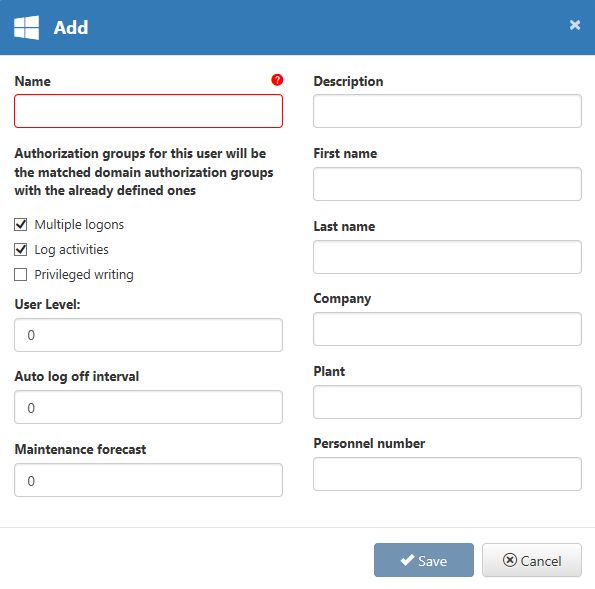This screenshot has height=589, width=595.
Task: Click the Company text field
Action: pos(447,329)
